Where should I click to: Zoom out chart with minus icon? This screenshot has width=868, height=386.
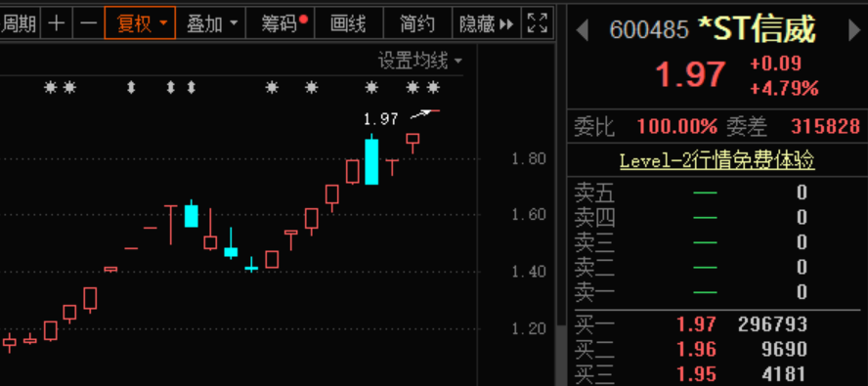pos(88,23)
